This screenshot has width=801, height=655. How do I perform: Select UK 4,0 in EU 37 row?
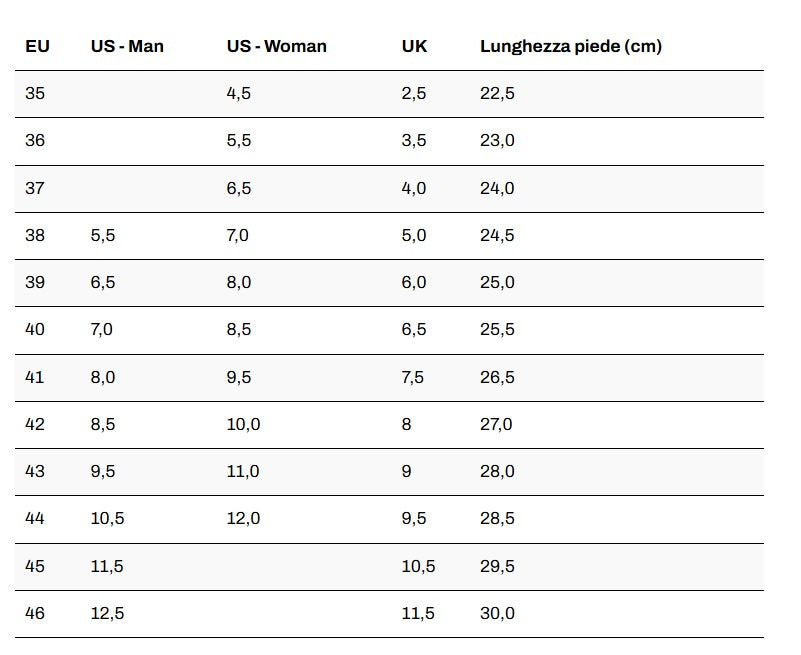414,188
